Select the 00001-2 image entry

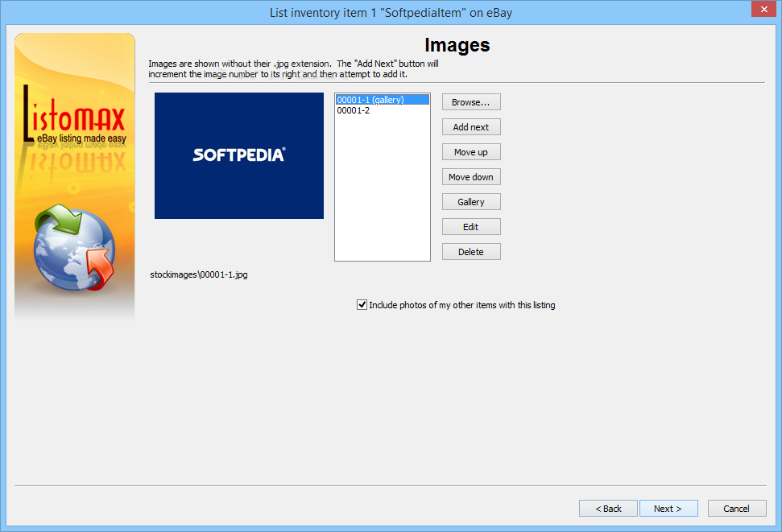[382, 110]
